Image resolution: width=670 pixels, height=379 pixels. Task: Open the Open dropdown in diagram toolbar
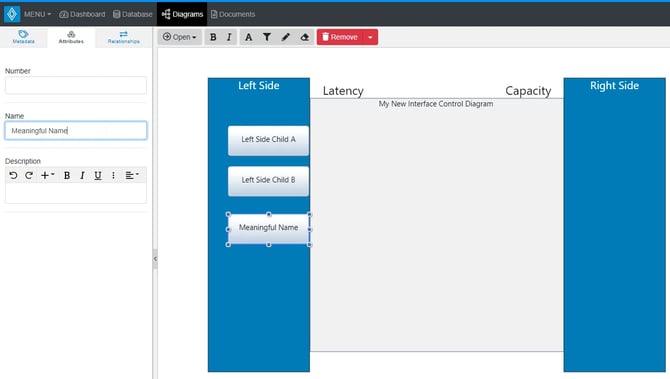click(179, 37)
